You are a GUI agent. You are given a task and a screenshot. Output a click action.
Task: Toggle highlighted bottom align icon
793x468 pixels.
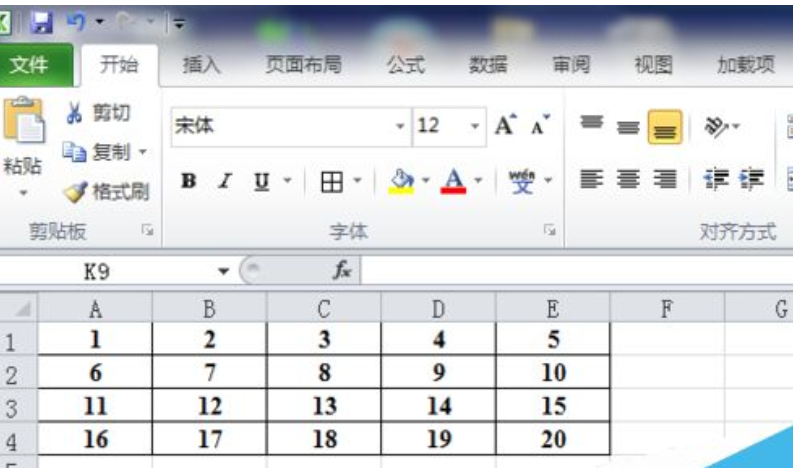point(665,127)
